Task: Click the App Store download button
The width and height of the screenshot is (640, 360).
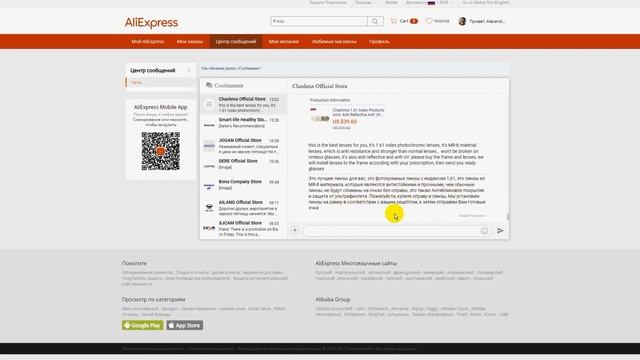Action: pyautogui.click(x=185, y=325)
